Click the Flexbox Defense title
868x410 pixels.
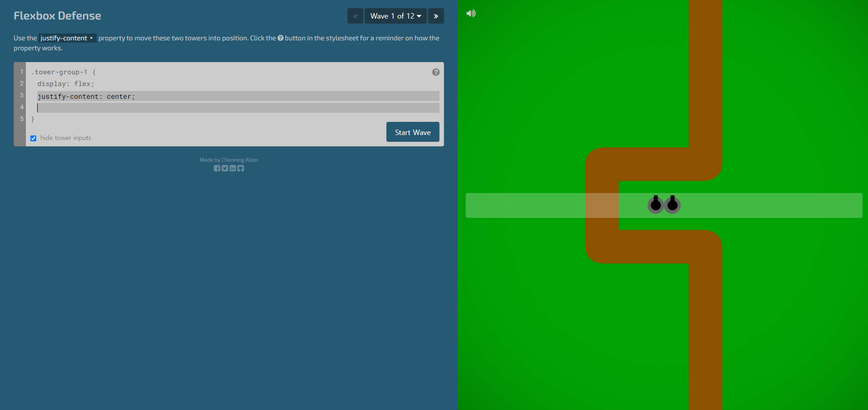point(58,16)
